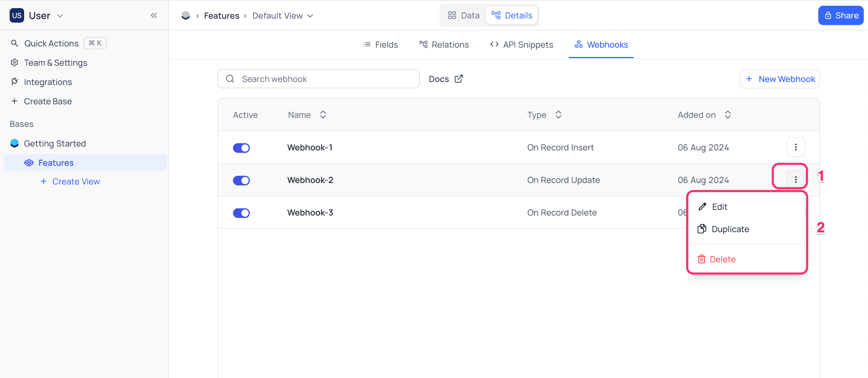This screenshot has width=868, height=378.
Task: Open Team & Settings
Action: pyautogui.click(x=55, y=63)
